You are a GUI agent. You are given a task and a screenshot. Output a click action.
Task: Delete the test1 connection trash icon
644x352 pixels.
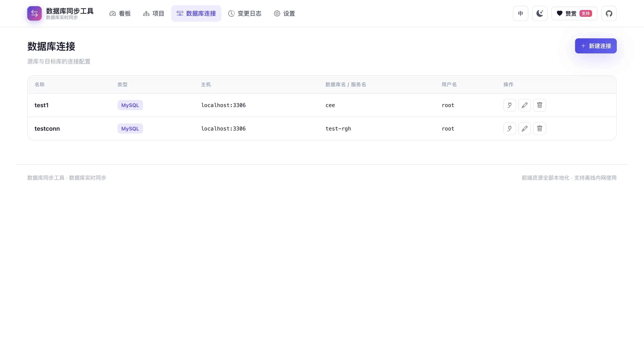(x=540, y=105)
